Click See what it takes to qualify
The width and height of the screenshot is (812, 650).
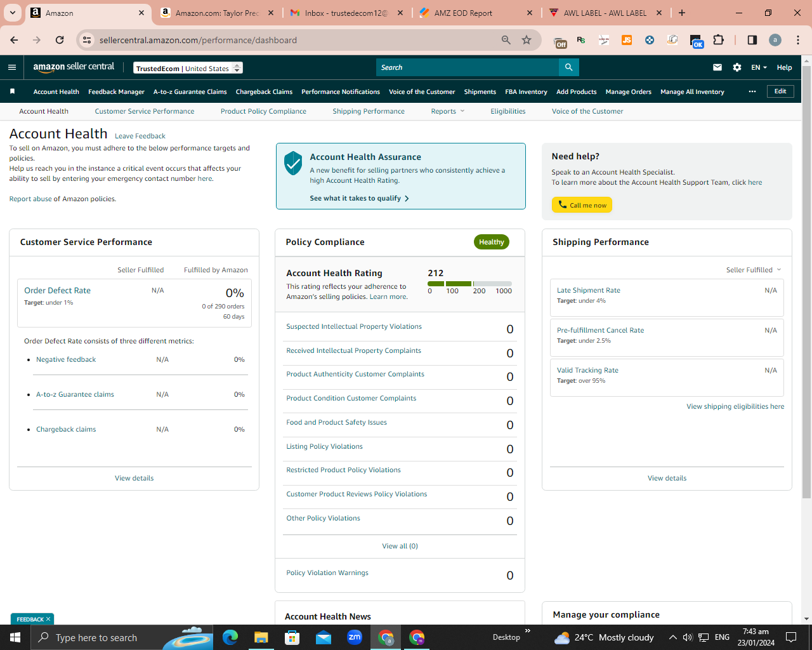(x=359, y=198)
